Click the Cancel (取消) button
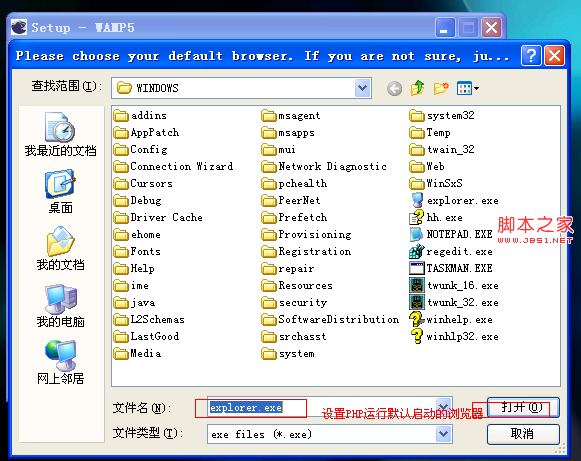 tap(522, 434)
